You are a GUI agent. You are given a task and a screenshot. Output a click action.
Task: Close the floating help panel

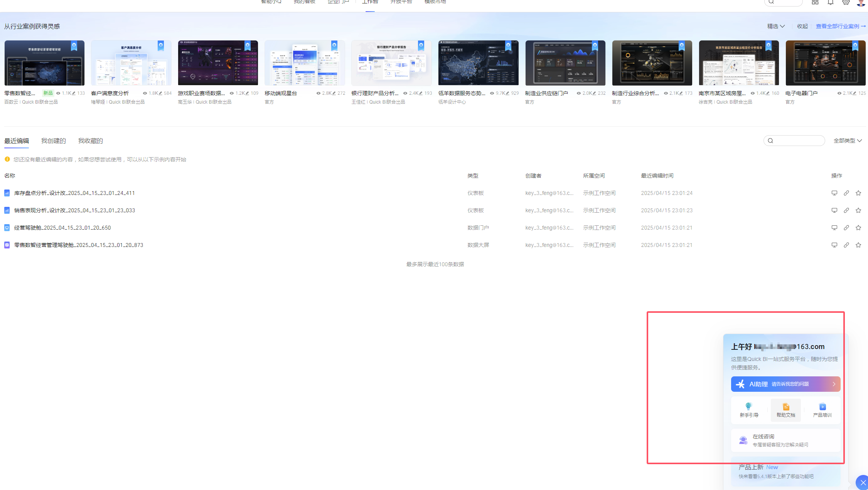click(863, 483)
